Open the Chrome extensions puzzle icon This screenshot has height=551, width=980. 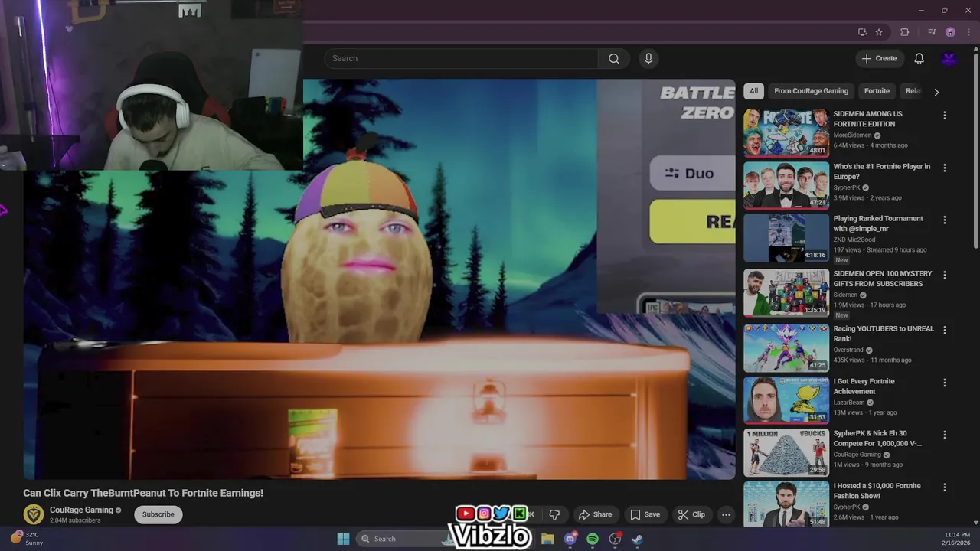tap(905, 32)
